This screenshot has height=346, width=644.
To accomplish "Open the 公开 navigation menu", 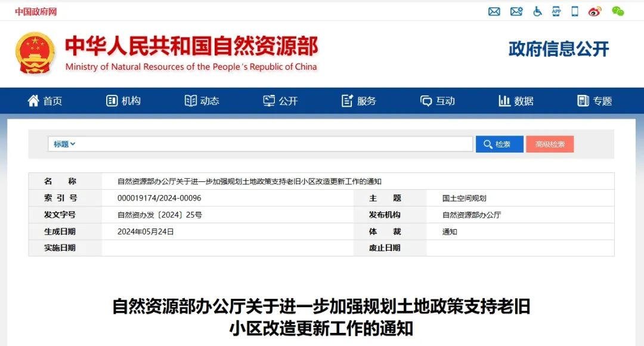I will (280, 101).
